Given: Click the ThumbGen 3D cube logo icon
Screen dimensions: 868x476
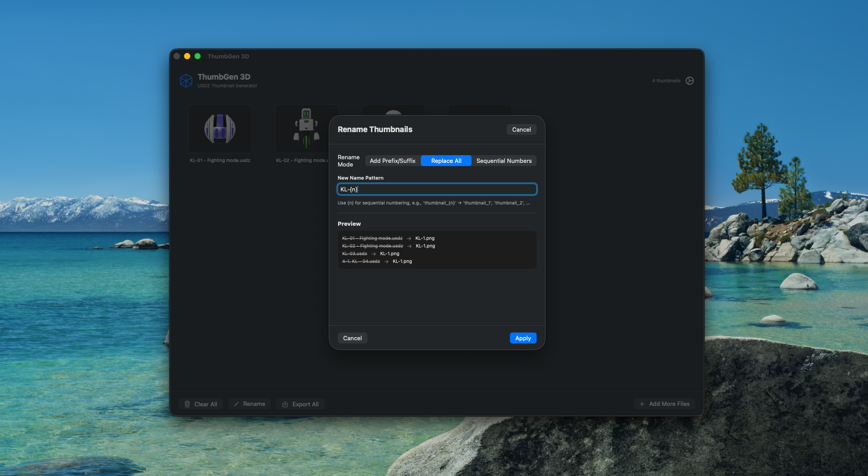Looking at the screenshot, I should click(186, 80).
